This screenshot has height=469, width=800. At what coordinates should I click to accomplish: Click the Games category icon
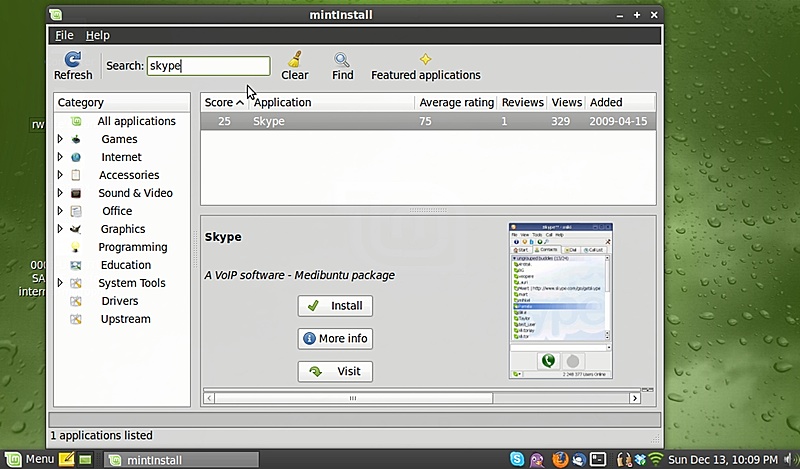[76, 139]
